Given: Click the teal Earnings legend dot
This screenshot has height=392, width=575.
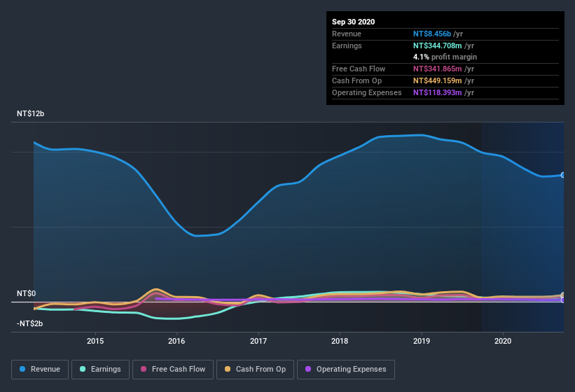Looking at the screenshot, I should pyautogui.click(x=83, y=369).
